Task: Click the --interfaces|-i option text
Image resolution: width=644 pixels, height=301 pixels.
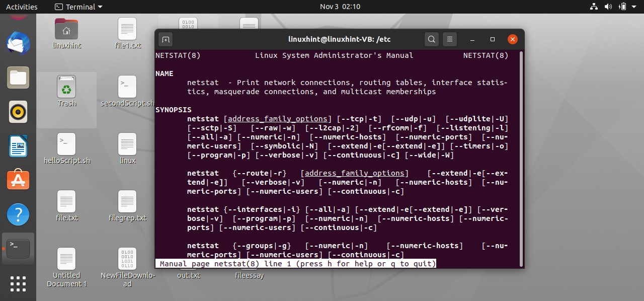Action: [262, 209]
